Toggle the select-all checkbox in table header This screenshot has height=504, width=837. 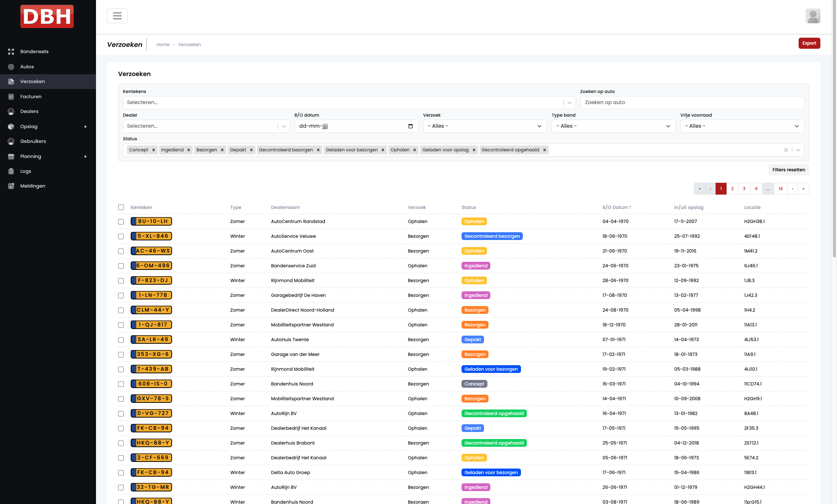point(121,208)
